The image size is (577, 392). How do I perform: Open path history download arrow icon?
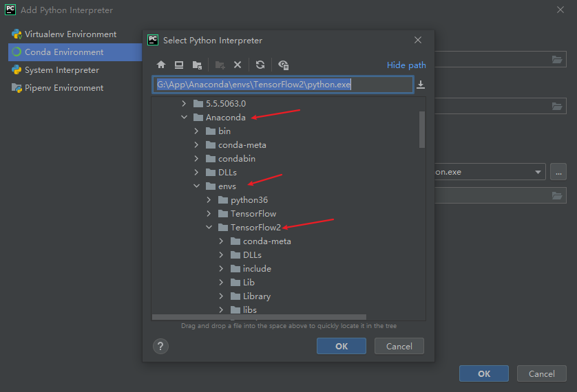coord(421,85)
